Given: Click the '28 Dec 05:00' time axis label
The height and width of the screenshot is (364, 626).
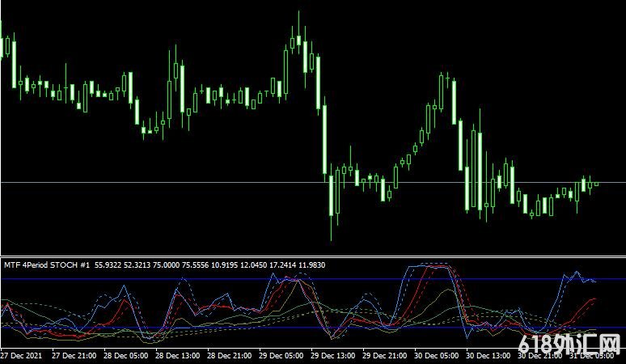Looking at the screenshot, I should 125,356.
